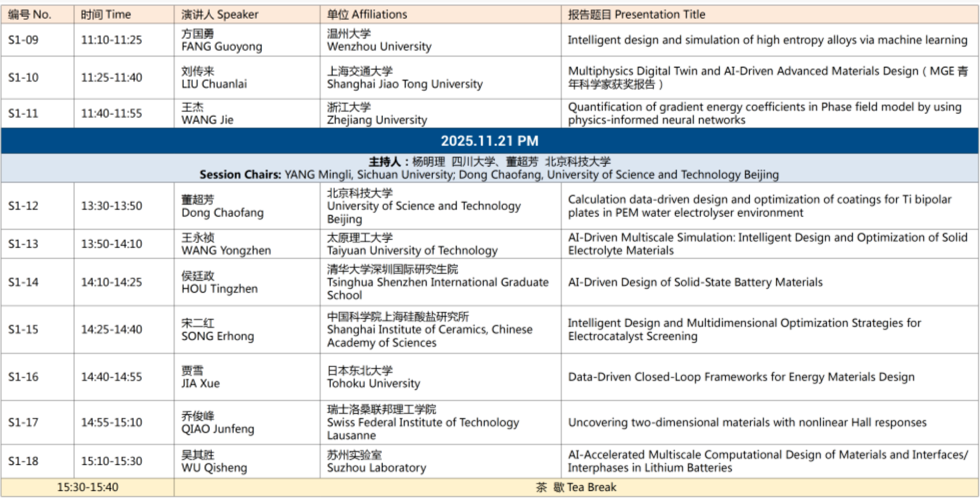Select the 'No.' column header cell
The width and height of the screenshot is (980, 498).
coord(30,14)
